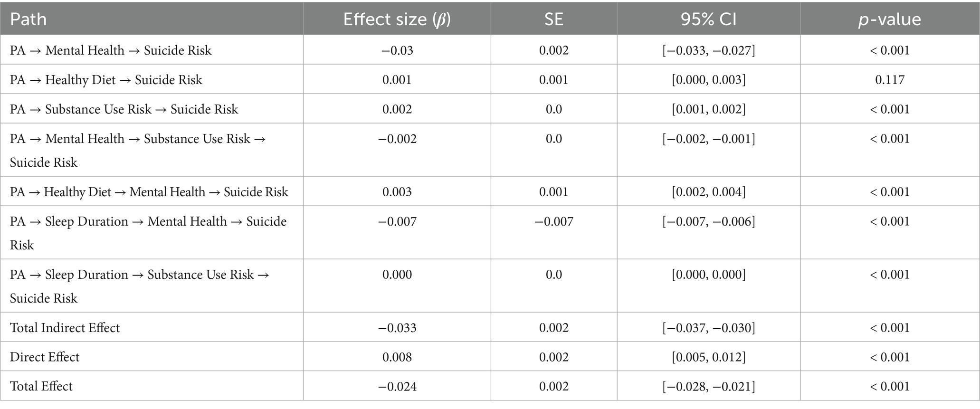Select the effect size cell showing −0.024
This screenshot has width=980, height=409.
pos(397,386)
